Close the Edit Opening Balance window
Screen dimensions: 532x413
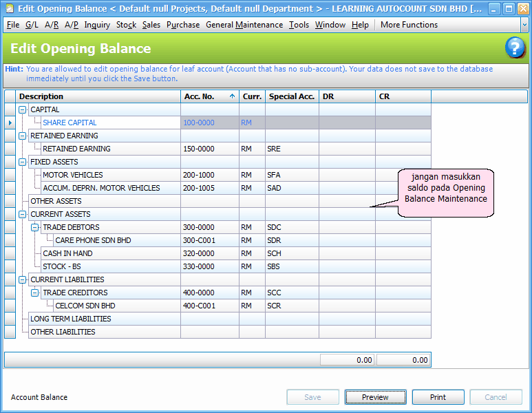click(x=522, y=9)
